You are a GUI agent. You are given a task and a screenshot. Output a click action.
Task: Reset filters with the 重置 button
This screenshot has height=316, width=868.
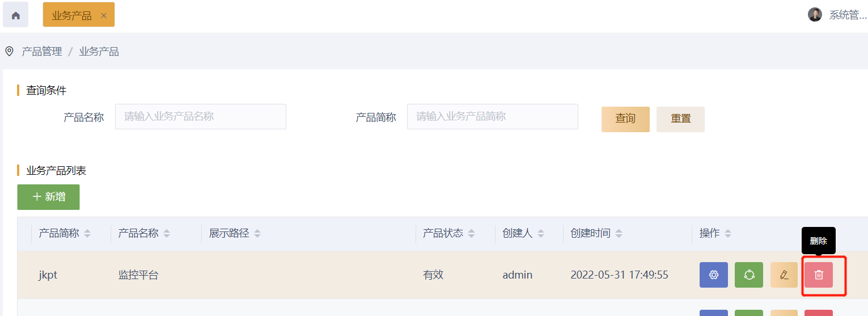[x=680, y=119]
